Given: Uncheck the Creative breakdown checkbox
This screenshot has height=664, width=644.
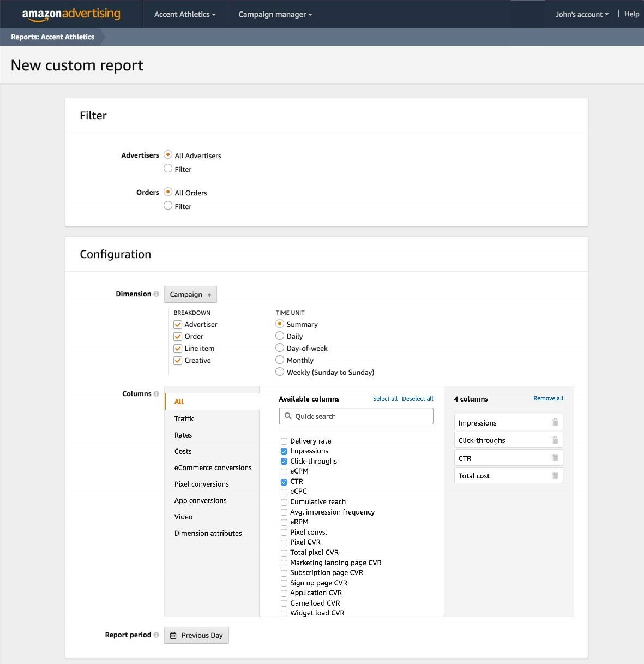Looking at the screenshot, I should pyautogui.click(x=178, y=361).
